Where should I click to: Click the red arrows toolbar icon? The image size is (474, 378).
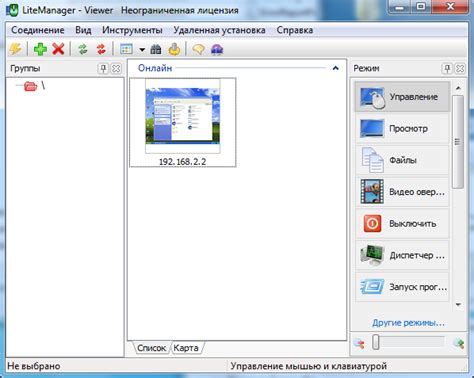point(101,49)
